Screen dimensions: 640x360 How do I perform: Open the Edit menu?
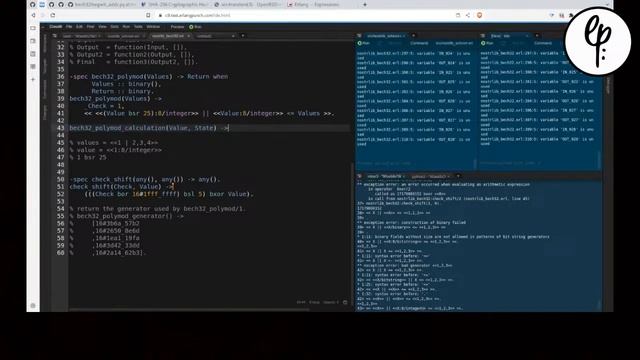click(79, 27)
